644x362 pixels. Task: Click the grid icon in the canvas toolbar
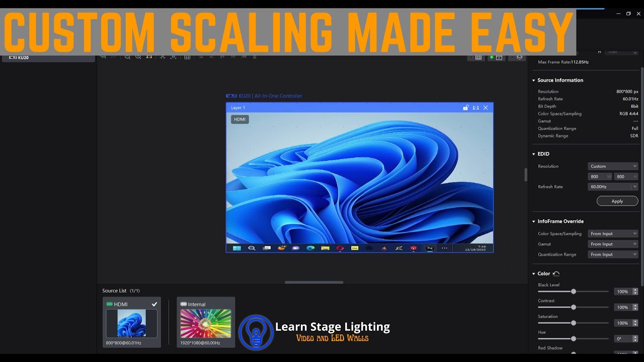pos(187,57)
